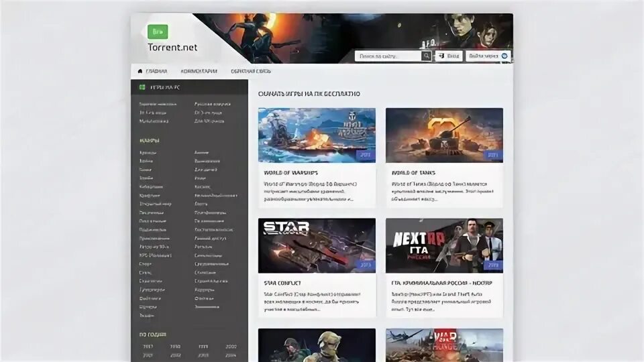This screenshot has height=362, width=644.
Task: Click the home icon in the navigation bar
Action: pos(140,71)
